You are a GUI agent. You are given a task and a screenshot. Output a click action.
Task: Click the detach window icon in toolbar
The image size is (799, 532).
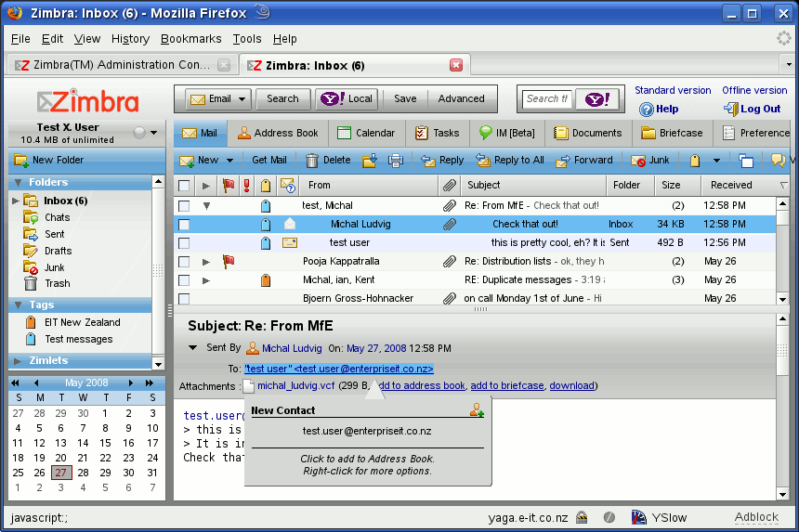tap(746, 161)
